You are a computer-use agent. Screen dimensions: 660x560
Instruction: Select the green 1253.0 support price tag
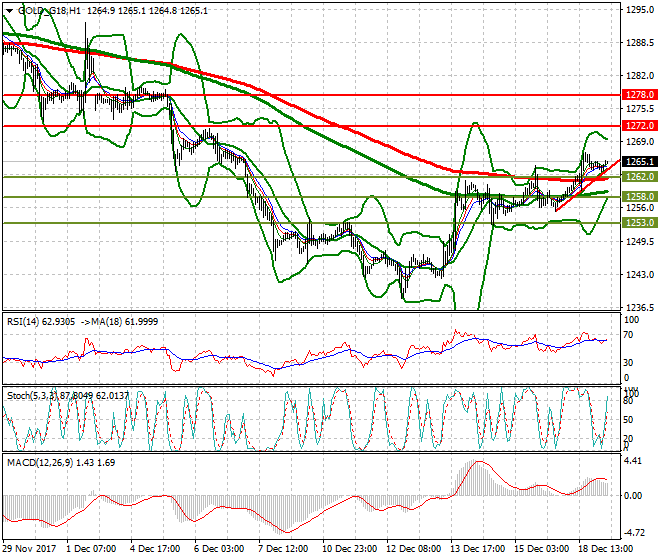pos(638,223)
